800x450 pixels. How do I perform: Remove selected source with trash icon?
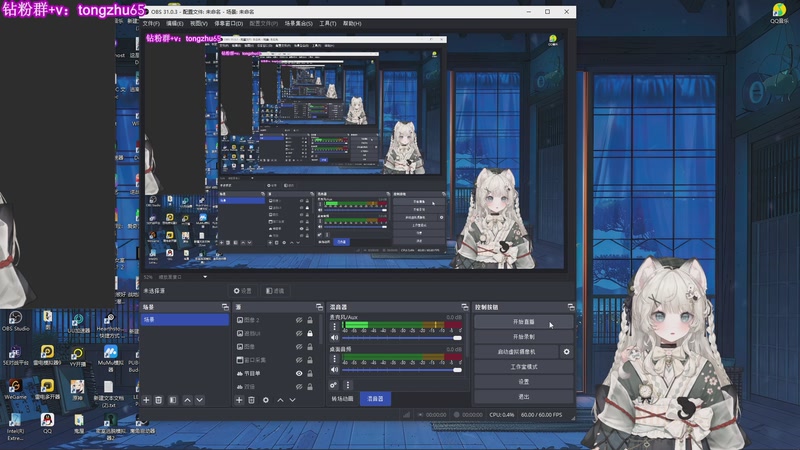pyautogui.click(x=252, y=400)
